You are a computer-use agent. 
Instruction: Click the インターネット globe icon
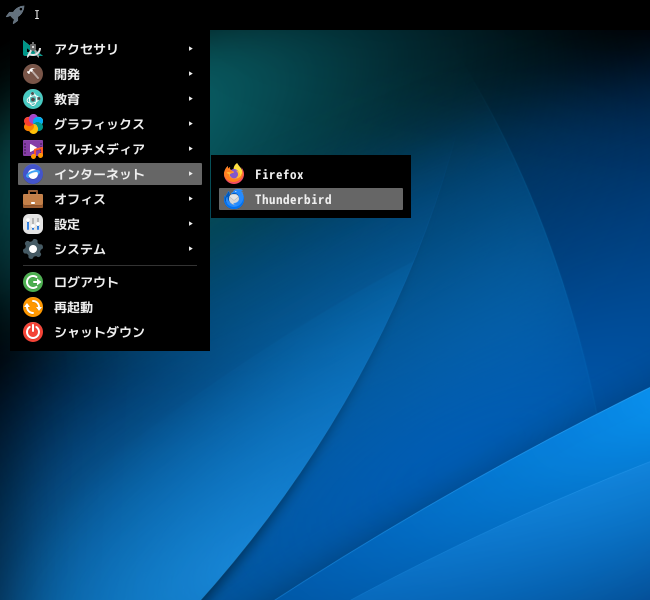pos(33,174)
